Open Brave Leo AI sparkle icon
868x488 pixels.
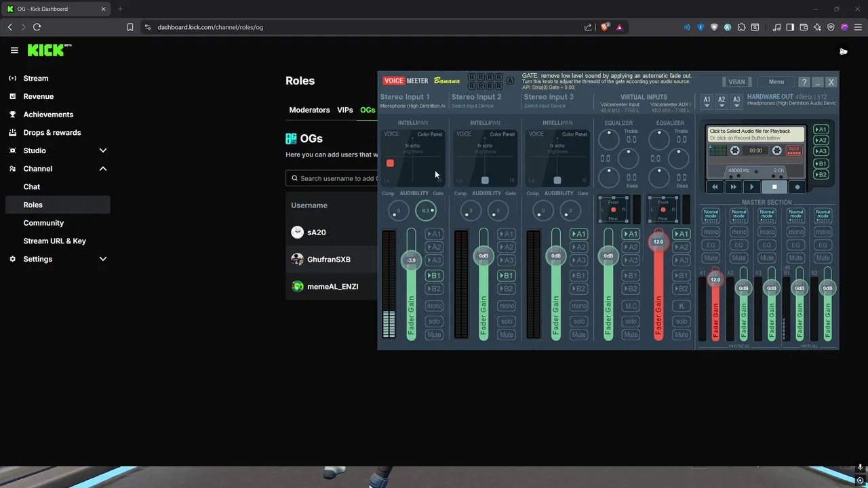tap(817, 27)
